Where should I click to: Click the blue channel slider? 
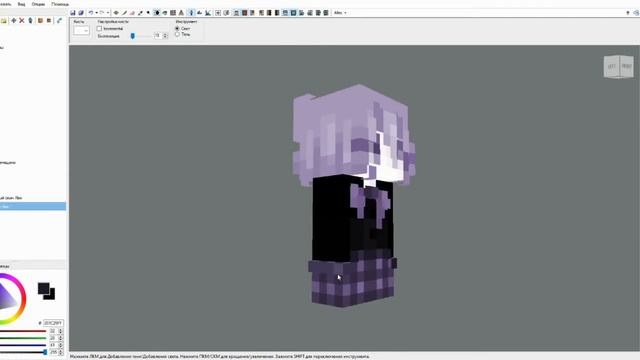[22, 345]
